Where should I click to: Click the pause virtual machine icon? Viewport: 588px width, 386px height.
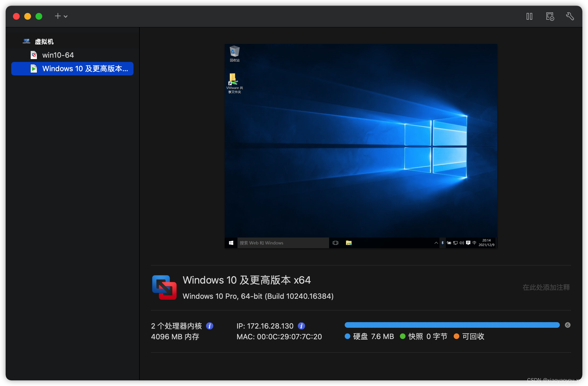tap(529, 16)
